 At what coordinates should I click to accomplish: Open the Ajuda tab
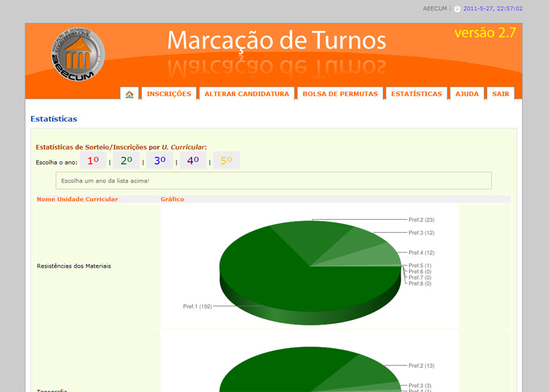[x=467, y=93]
